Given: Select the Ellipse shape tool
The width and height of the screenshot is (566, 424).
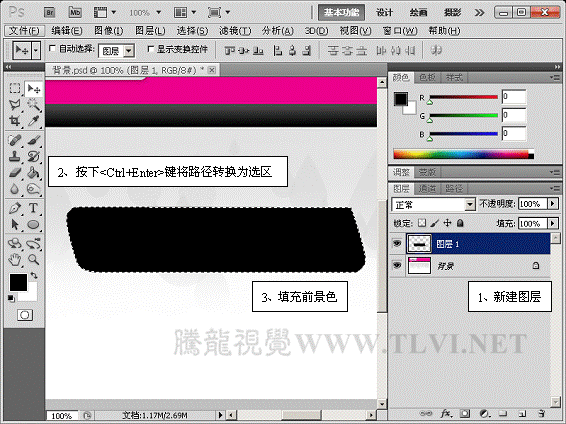Looking at the screenshot, I should [34, 224].
